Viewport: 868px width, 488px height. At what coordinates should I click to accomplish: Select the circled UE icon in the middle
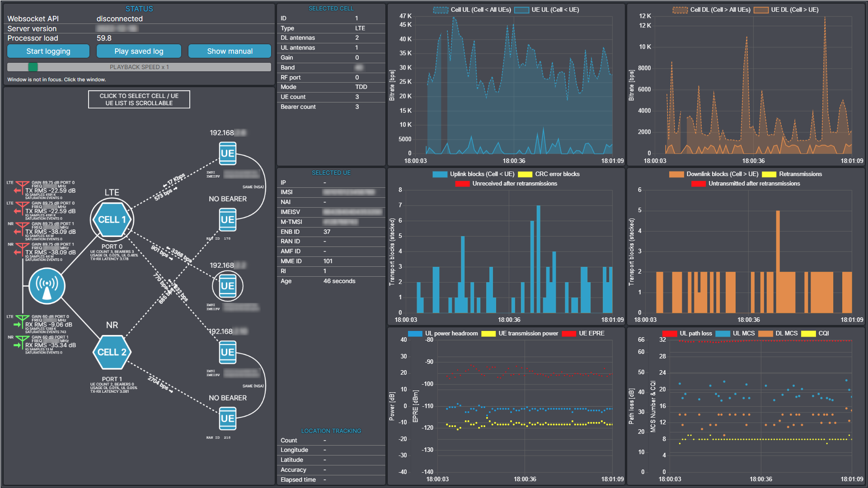point(227,286)
